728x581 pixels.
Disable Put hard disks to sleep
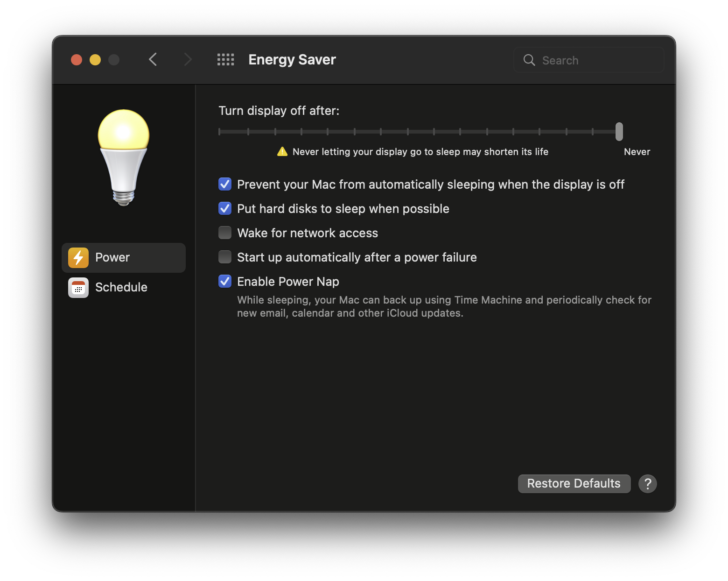click(225, 209)
